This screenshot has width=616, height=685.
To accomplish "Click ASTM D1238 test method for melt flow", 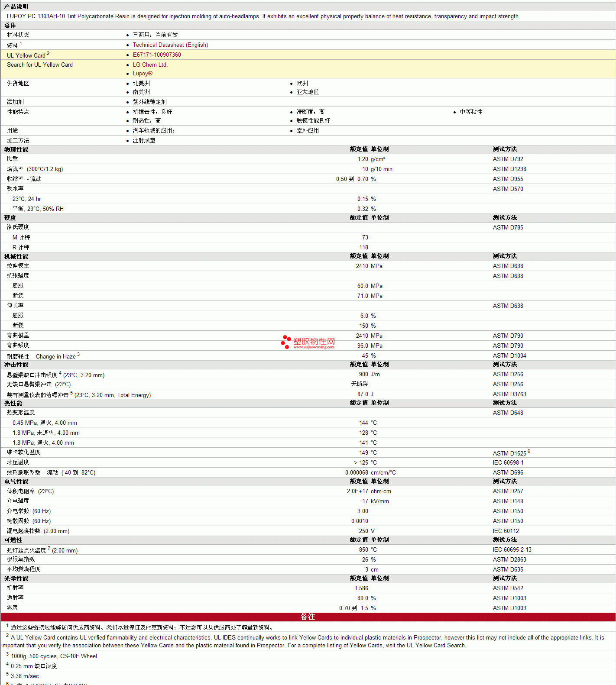I will coord(509,169).
